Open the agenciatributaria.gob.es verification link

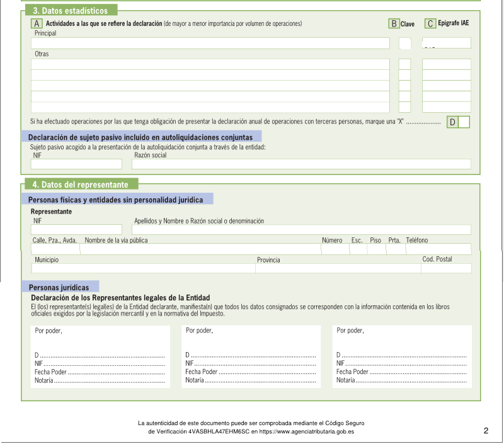(x=307, y=432)
